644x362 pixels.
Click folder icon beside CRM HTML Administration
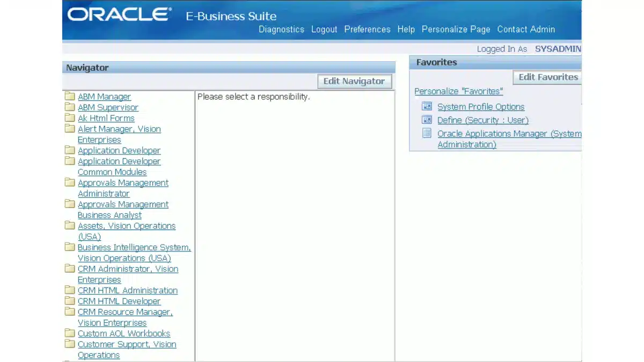pos(70,290)
